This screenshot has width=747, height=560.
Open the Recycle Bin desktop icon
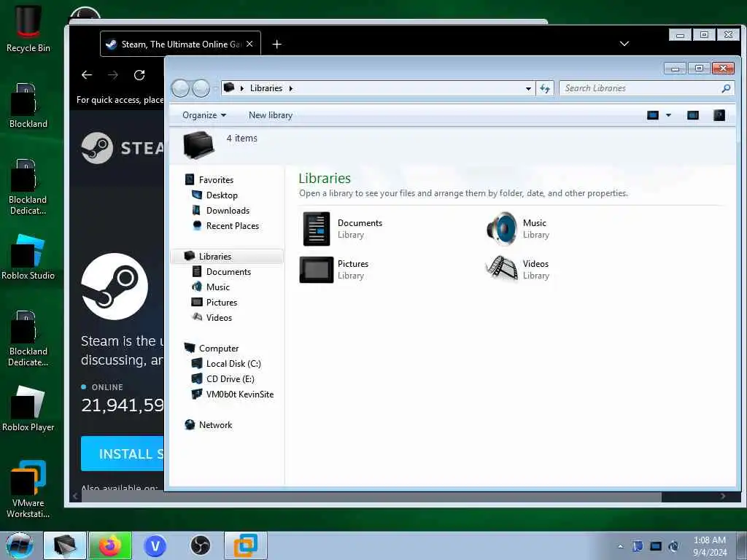(28, 28)
